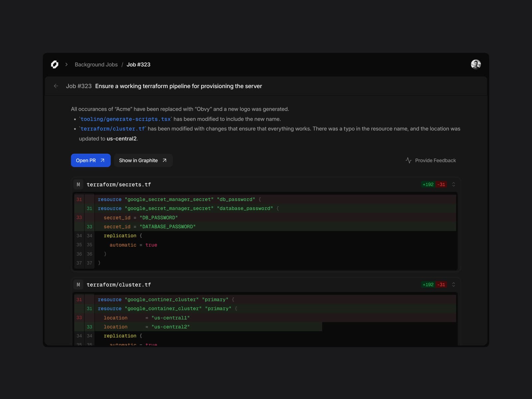
Task: Click Show in Graphite button
Action: (143, 160)
